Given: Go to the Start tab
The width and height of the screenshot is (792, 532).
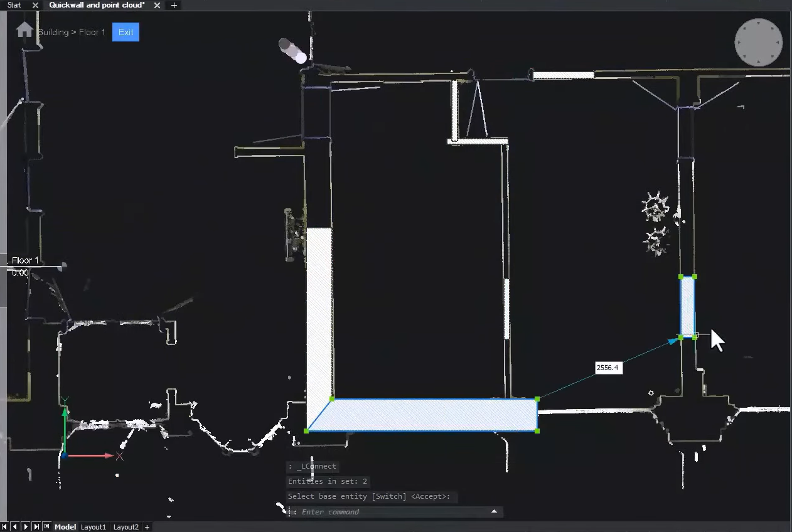Looking at the screenshot, I should click(14, 5).
